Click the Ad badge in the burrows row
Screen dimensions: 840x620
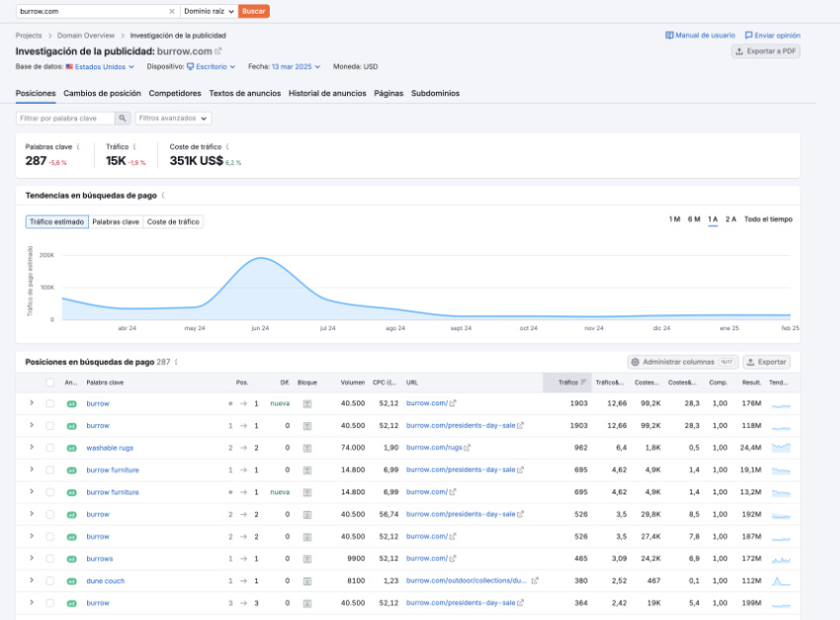click(x=71, y=559)
